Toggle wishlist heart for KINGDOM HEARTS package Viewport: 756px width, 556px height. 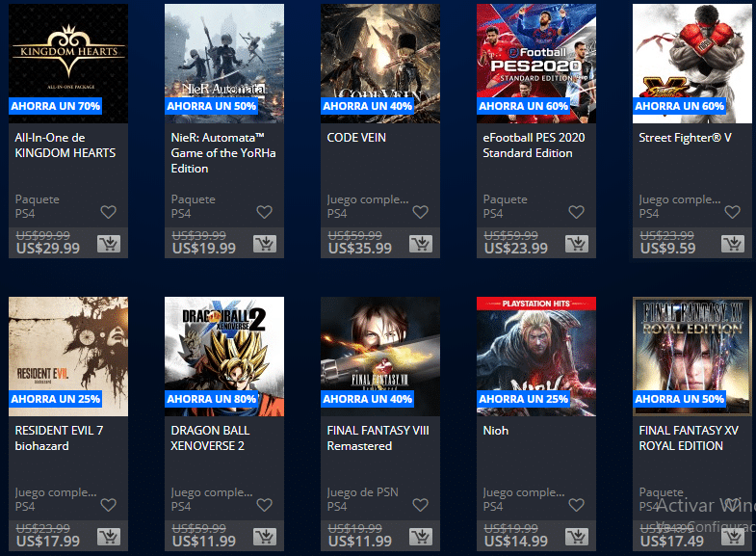point(109,212)
